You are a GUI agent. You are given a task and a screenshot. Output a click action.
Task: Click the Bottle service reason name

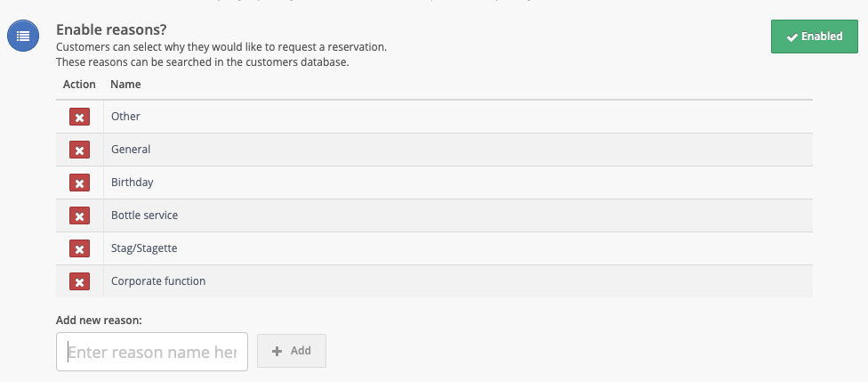tap(144, 215)
